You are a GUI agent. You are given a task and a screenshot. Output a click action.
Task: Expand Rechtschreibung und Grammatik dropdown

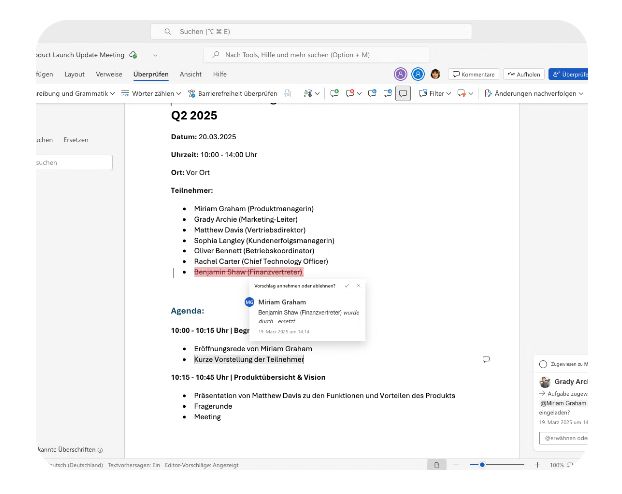(113, 94)
